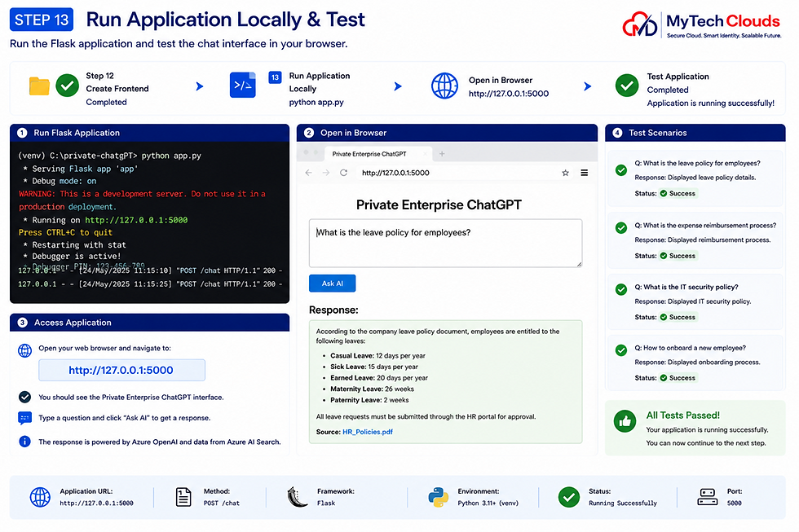
Task: Click the dark check icon beside interface note
Action: [x=24, y=397]
